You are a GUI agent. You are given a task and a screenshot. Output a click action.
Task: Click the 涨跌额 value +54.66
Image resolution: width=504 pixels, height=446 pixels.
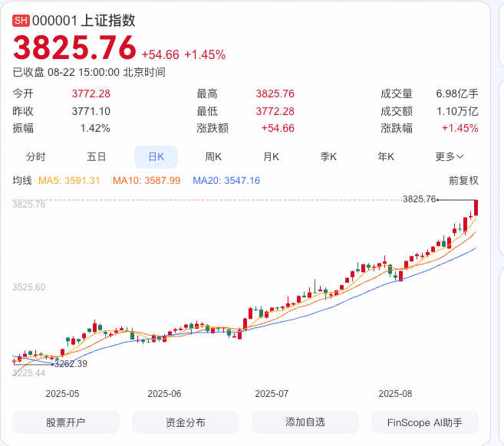point(278,129)
